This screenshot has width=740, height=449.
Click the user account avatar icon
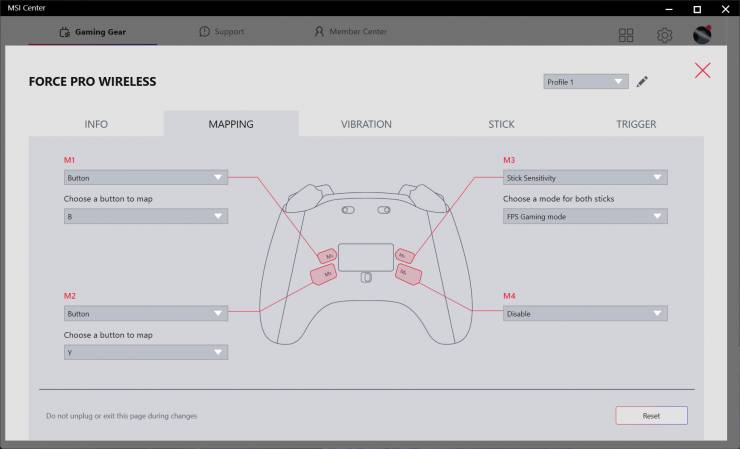click(703, 35)
